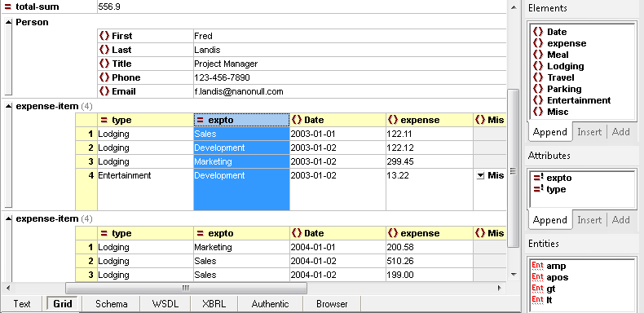Switch to Text view tab

point(22,304)
